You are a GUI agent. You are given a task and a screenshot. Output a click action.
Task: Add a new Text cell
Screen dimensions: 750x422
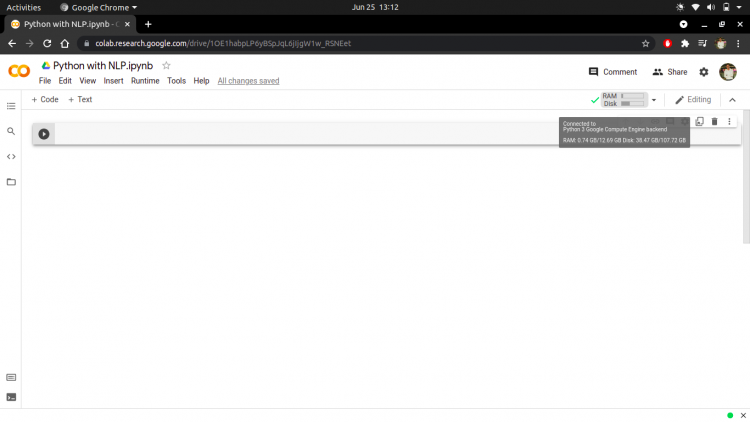tap(80, 100)
